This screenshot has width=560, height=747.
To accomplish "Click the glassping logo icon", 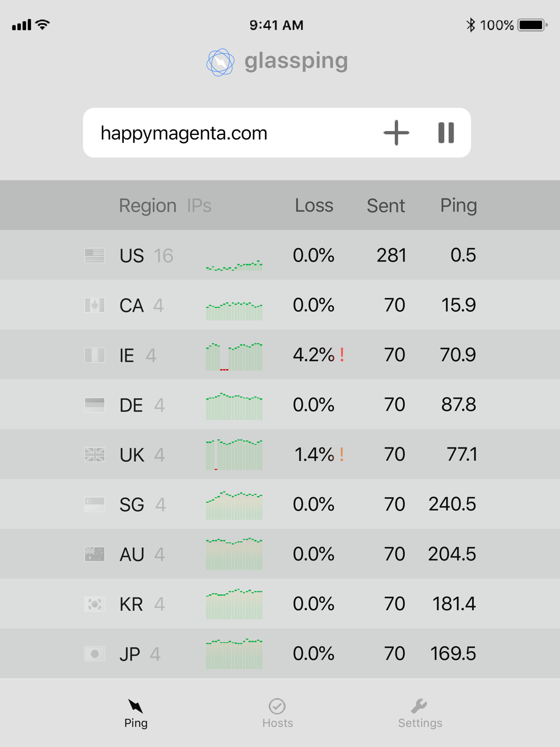I will coord(220,62).
